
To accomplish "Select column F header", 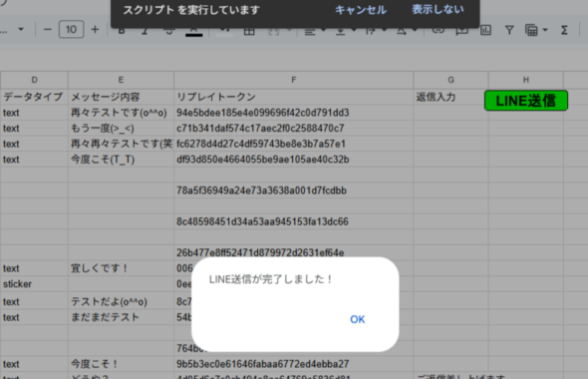I will pos(294,80).
